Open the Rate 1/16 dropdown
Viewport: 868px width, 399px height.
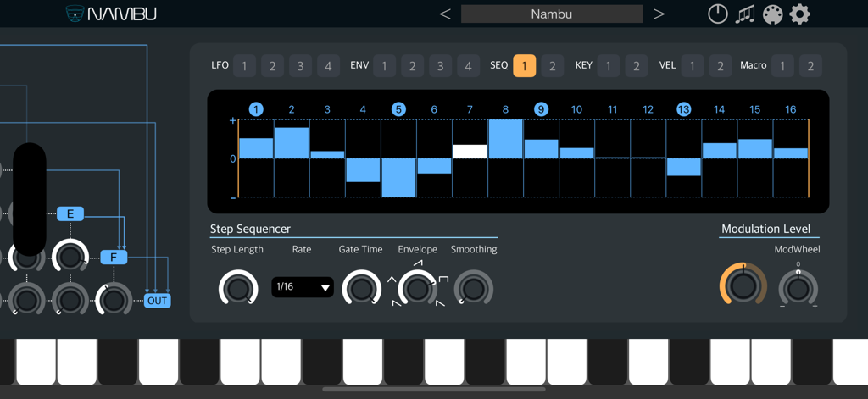[x=303, y=287]
